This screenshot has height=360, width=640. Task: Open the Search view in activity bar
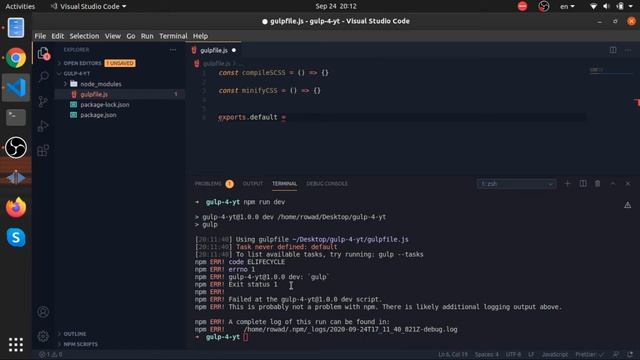[x=43, y=77]
